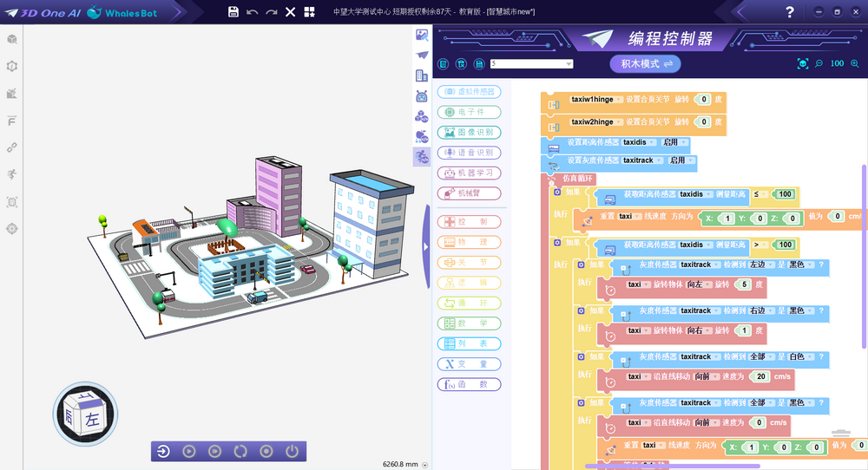Click the 变量 category button
The width and height of the screenshot is (868, 470).
point(469,364)
